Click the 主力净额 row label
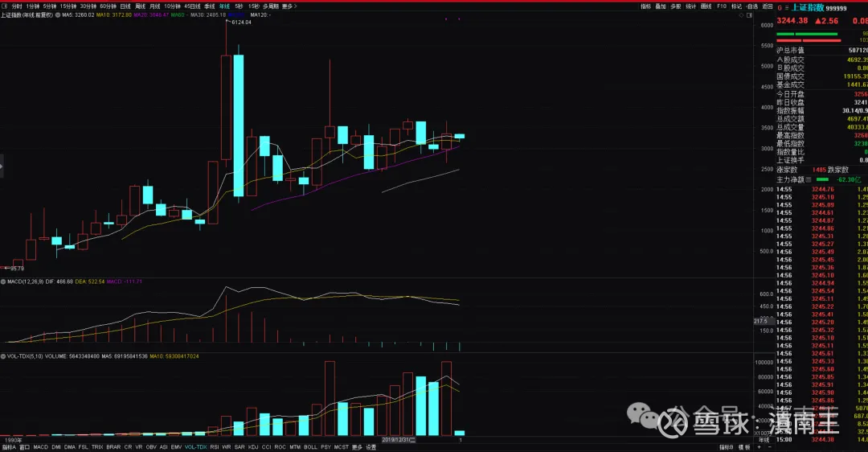868x452 pixels. click(x=790, y=179)
